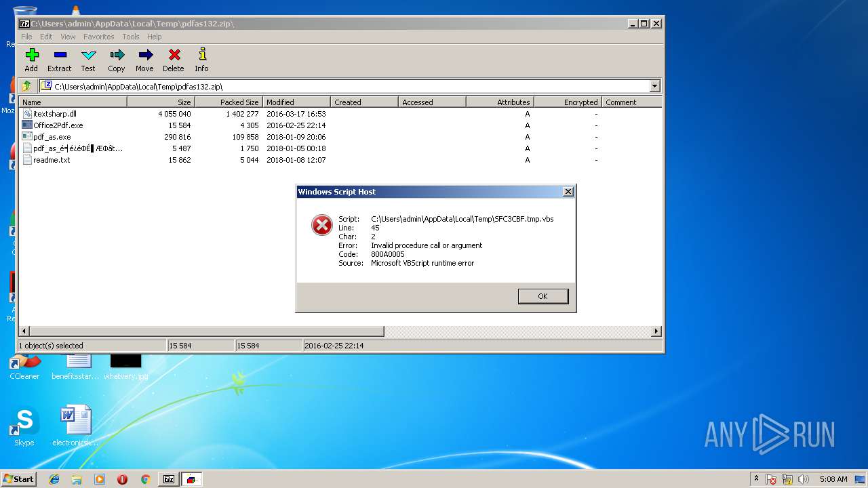The width and height of the screenshot is (868, 488).
Task: Open Windows Media Player taskbar icon
Action: (x=100, y=479)
